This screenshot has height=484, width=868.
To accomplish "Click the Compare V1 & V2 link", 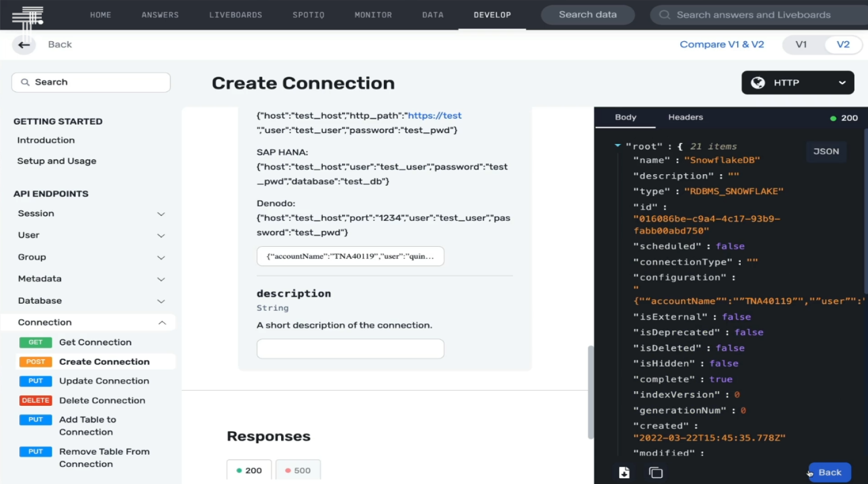I will (x=721, y=44).
